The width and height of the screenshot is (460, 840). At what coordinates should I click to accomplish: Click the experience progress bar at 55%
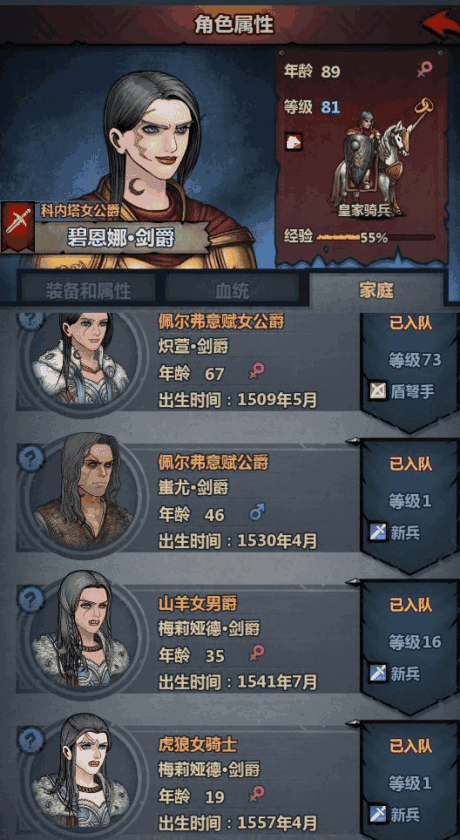(375, 237)
